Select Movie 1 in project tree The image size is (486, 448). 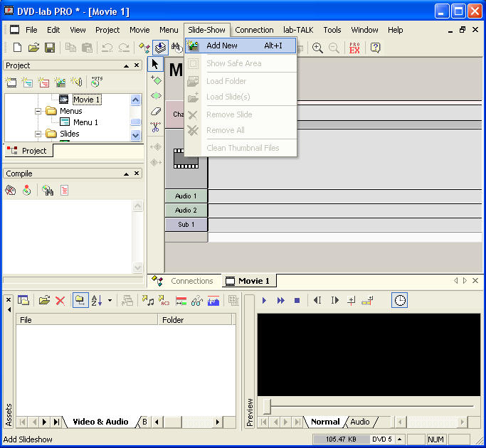(87, 100)
